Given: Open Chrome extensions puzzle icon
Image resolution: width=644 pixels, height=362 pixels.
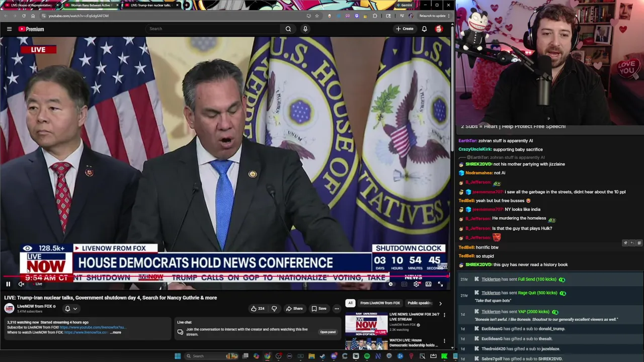Looking at the screenshot, I should coord(375,16).
